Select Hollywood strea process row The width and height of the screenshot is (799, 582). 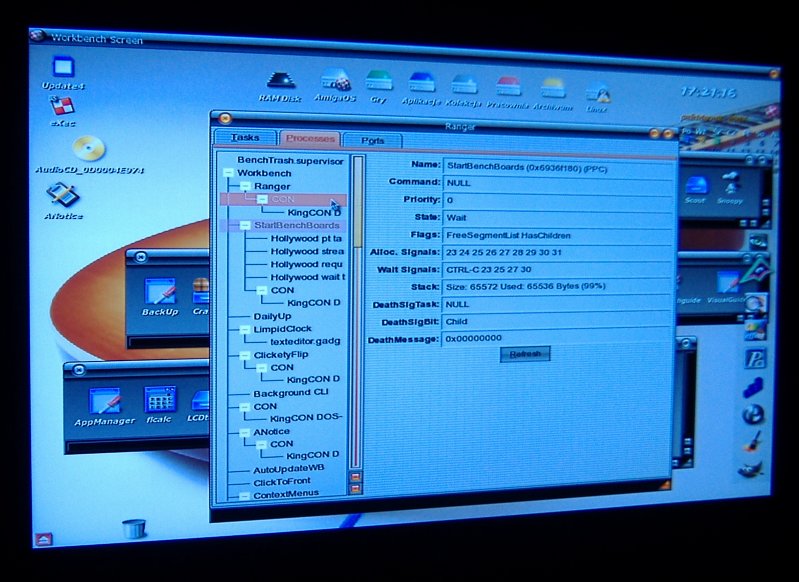307,251
